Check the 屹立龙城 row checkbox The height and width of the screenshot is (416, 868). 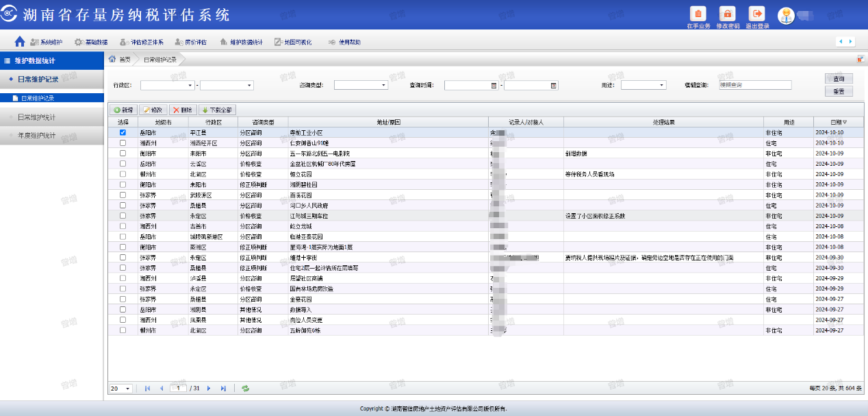point(123,226)
